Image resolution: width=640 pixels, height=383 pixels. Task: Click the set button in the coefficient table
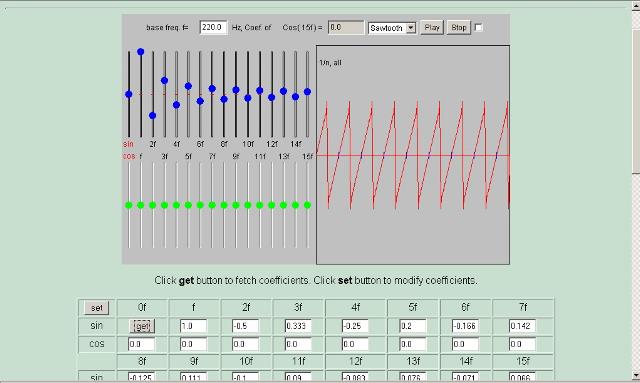tap(97, 308)
